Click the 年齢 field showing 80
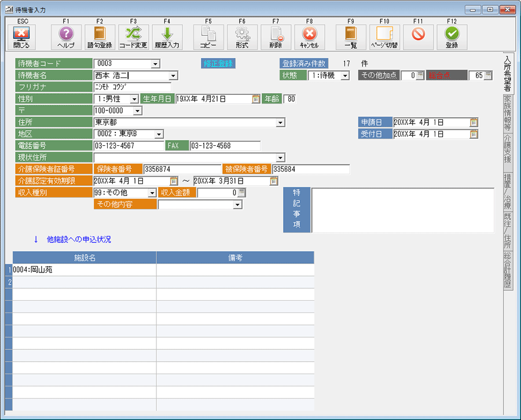 290,99
